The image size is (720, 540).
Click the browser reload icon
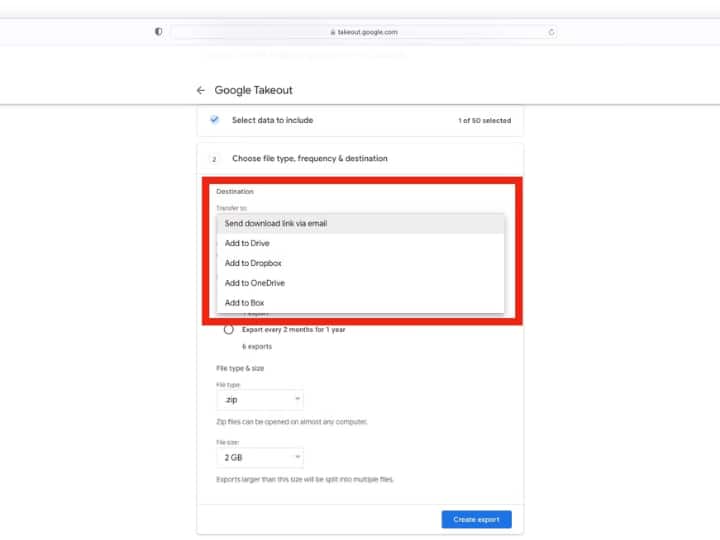click(x=551, y=32)
